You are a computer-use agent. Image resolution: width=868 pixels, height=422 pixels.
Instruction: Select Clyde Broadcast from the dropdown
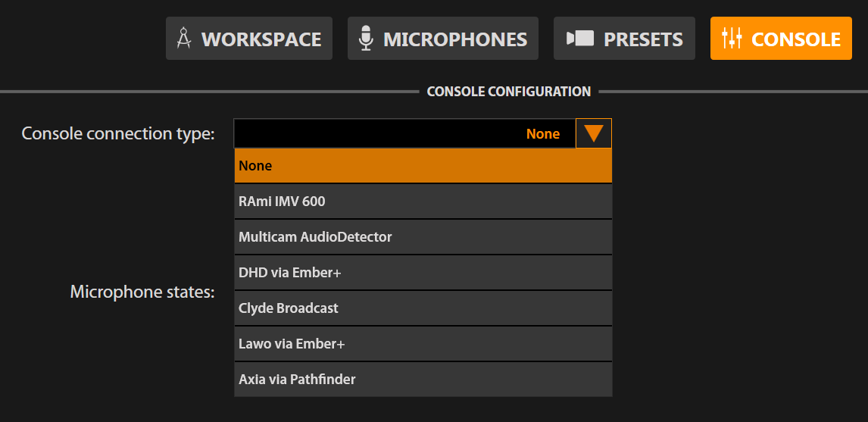(423, 308)
